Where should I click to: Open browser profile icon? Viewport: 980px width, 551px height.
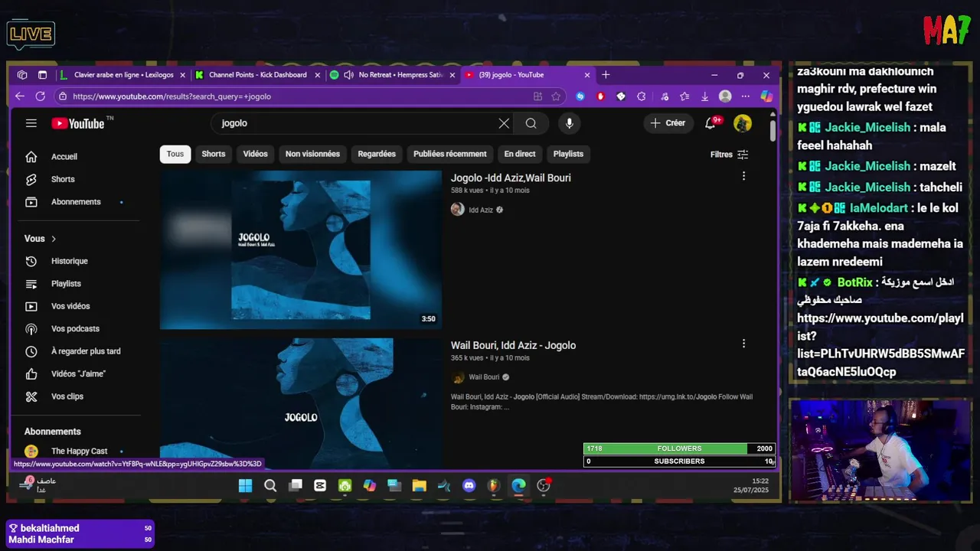(725, 96)
